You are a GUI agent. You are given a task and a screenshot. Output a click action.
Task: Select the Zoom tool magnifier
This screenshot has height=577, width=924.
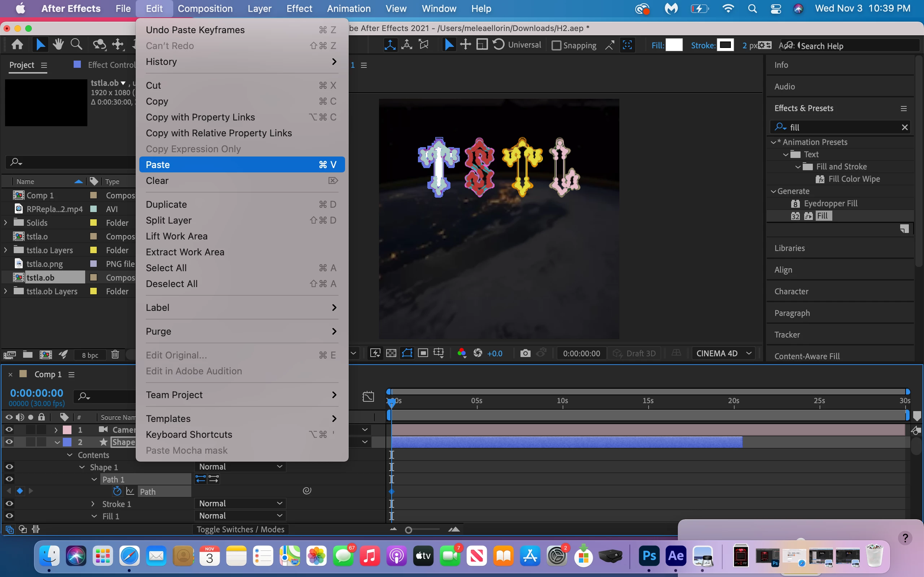(x=77, y=45)
